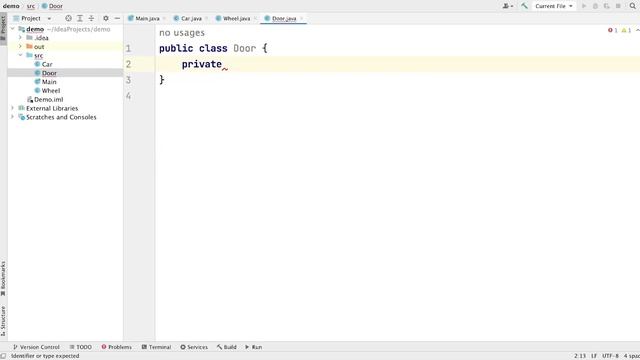Click the Expand All icon in Project panel

tap(80, 18)
